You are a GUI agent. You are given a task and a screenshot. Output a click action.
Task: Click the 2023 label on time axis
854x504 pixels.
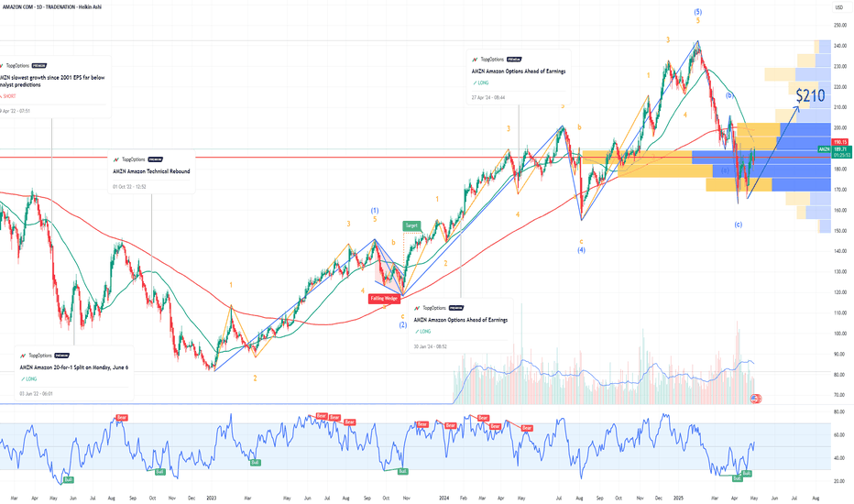click(x=212, y=498)
